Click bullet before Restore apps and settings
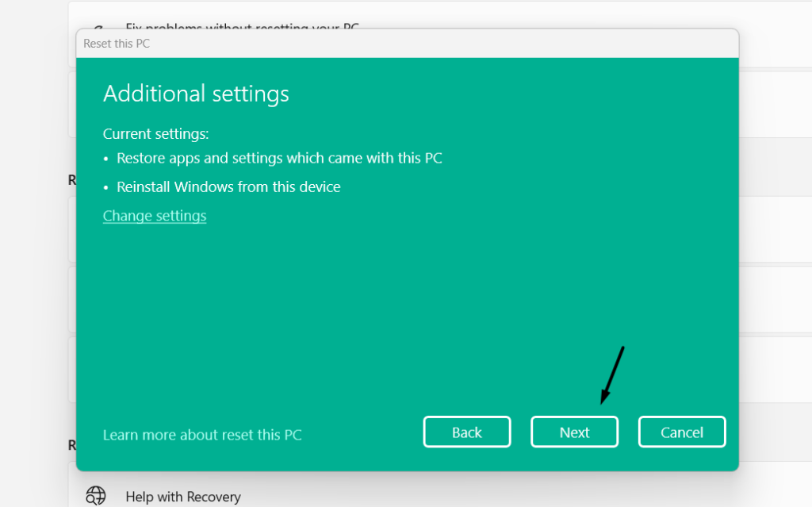The width and height of the screenshot is (812, 507). (107, 159)
